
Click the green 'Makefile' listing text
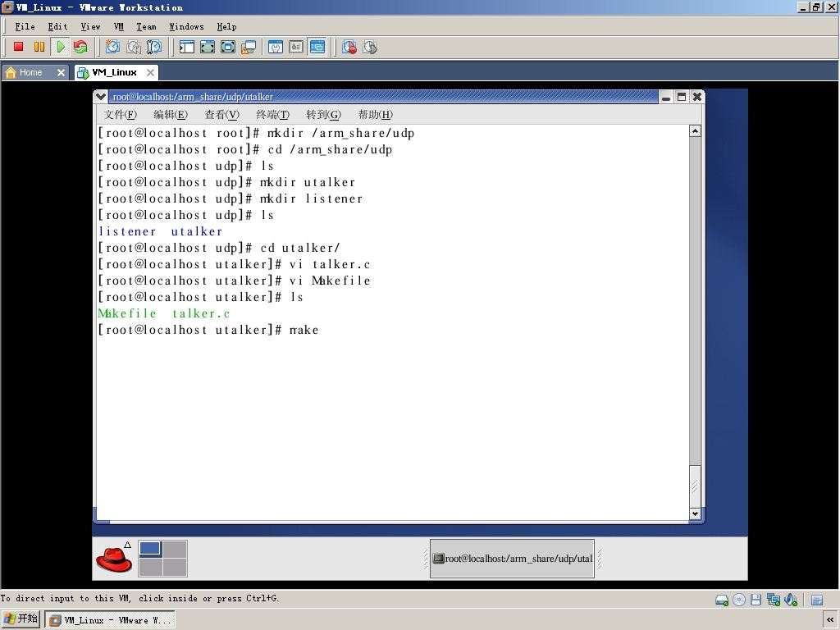click(x=127, y=313)
